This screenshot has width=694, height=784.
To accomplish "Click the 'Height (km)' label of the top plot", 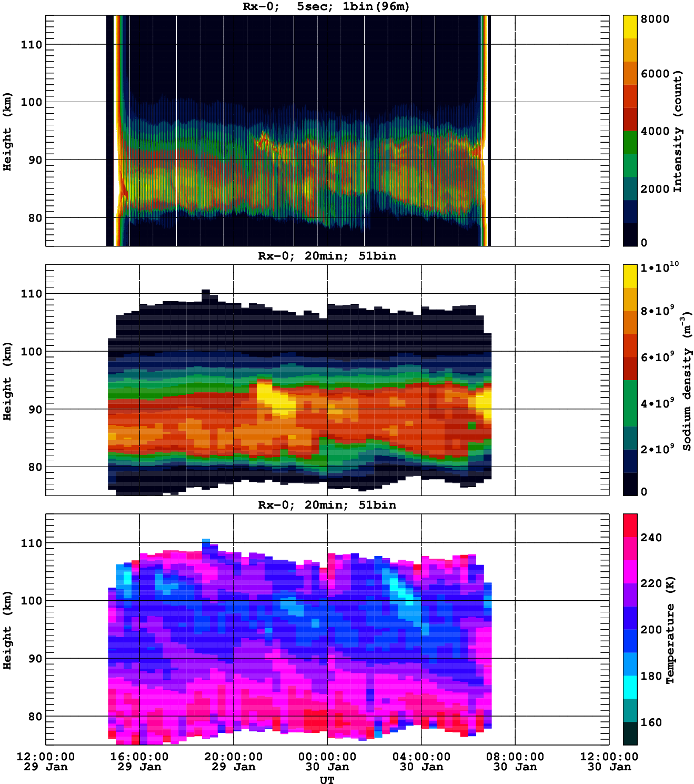I will 7,131.
